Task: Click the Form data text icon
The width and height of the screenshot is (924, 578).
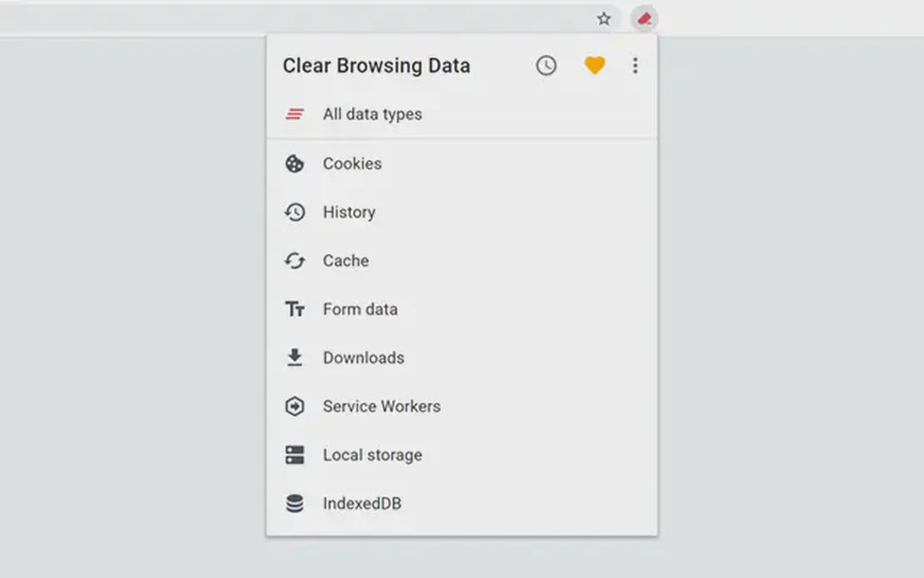Action: click(295, 310)
